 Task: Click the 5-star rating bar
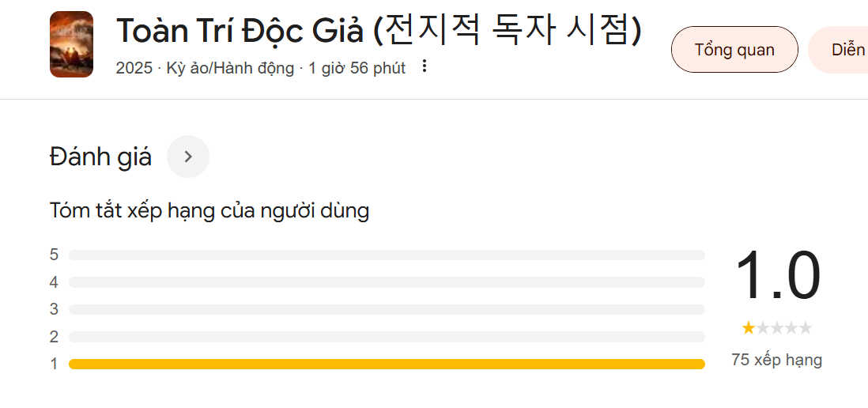387,255
